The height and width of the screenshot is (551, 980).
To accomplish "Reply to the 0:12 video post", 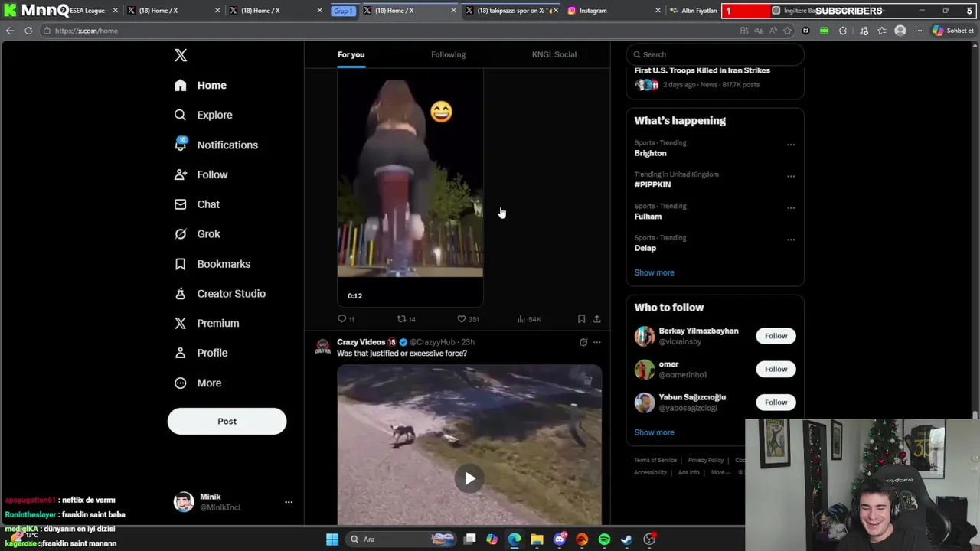I will (x=346, y=319).
